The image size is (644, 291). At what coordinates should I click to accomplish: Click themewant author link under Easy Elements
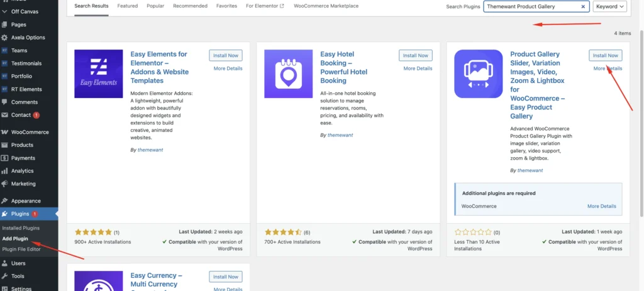tap(150, 150)
